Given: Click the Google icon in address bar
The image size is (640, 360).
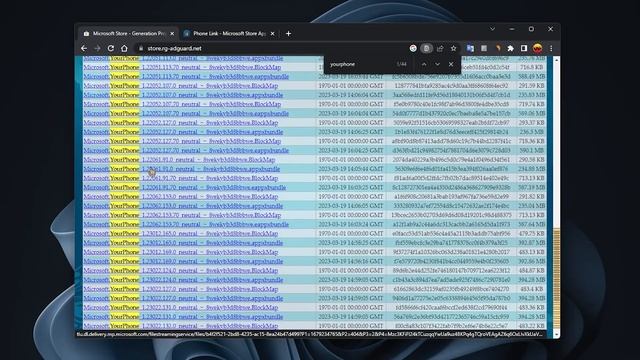Looking at the screenshot, I should point(413,48).
